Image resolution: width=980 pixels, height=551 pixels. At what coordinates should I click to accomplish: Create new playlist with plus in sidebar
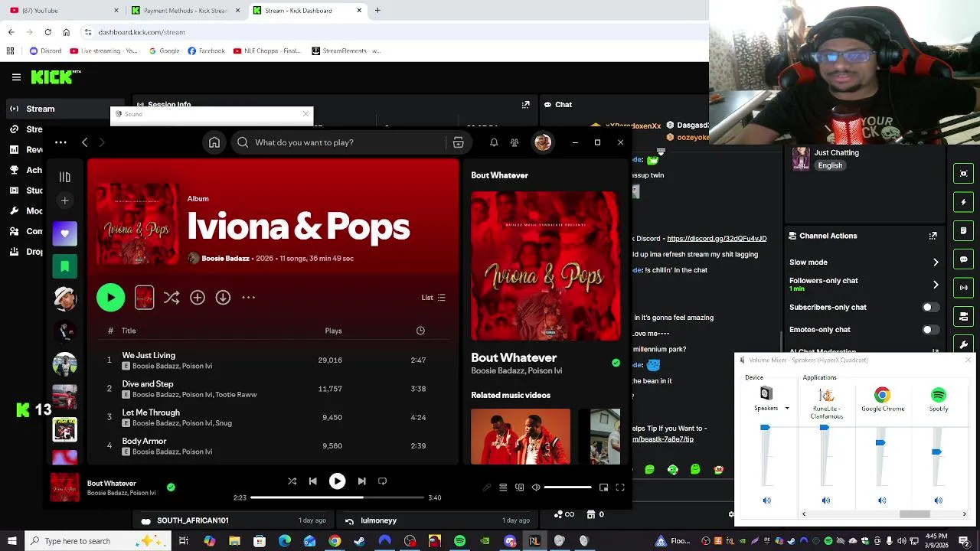point(65,201)
